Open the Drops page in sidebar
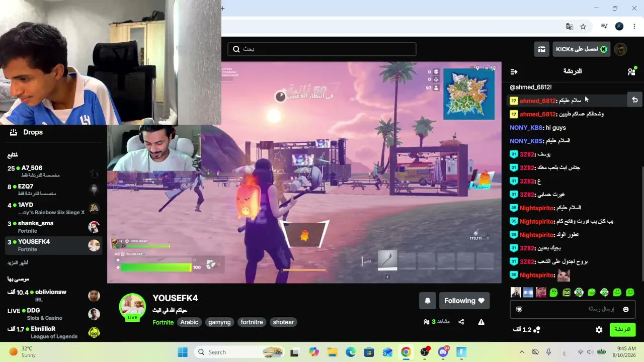Viewport: 644px width, 362px height. (x=27, y=132)
